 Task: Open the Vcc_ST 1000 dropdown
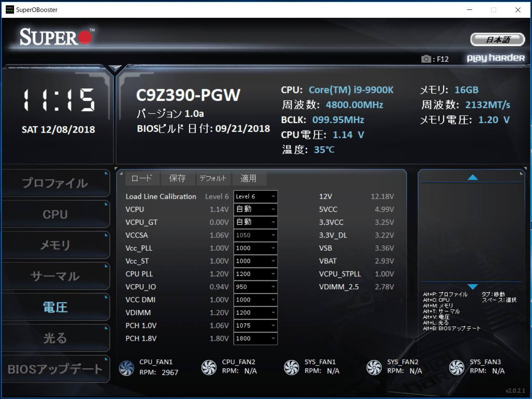pos(255,261)
